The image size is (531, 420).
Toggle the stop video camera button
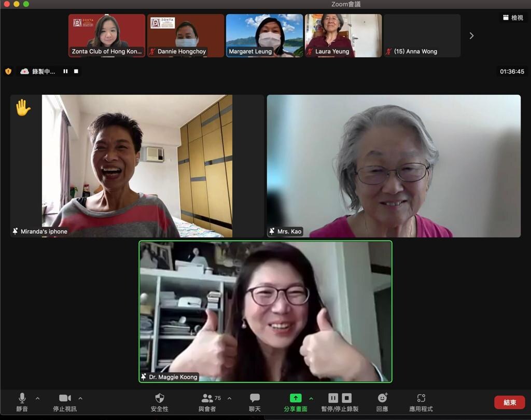pos(65,398)
